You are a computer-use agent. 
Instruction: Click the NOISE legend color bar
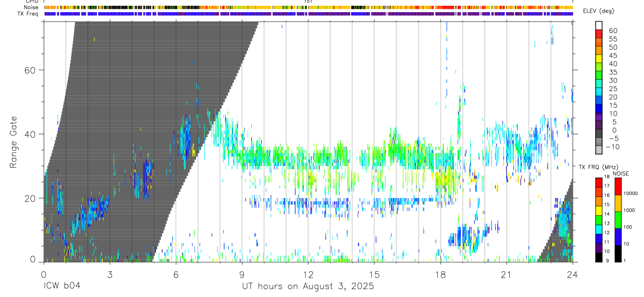[617, 220]
